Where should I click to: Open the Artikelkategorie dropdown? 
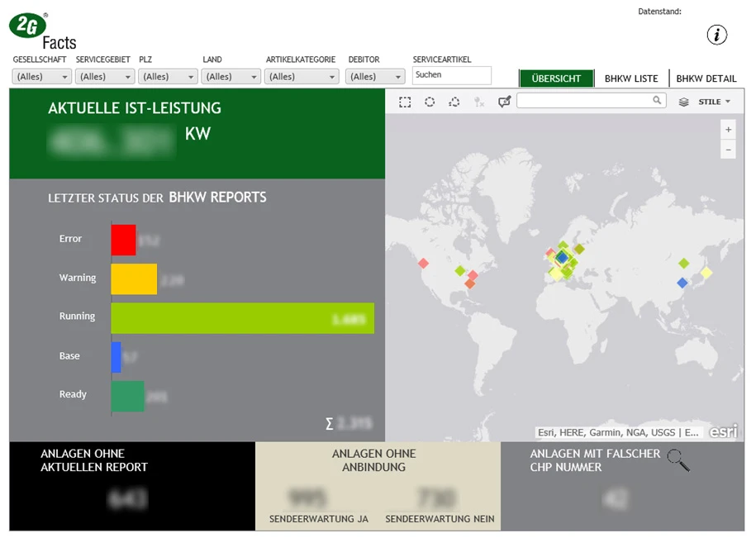coord(302,77)
